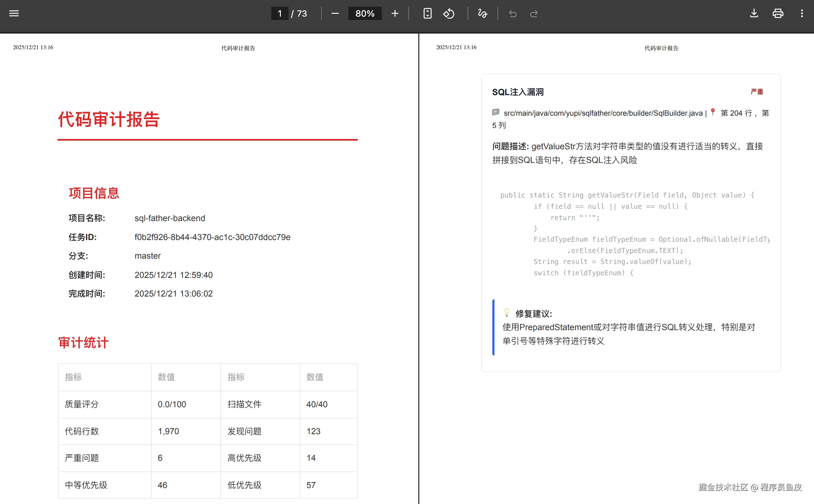
Task: Click the undo arrow icon
Action: [513, 14]
